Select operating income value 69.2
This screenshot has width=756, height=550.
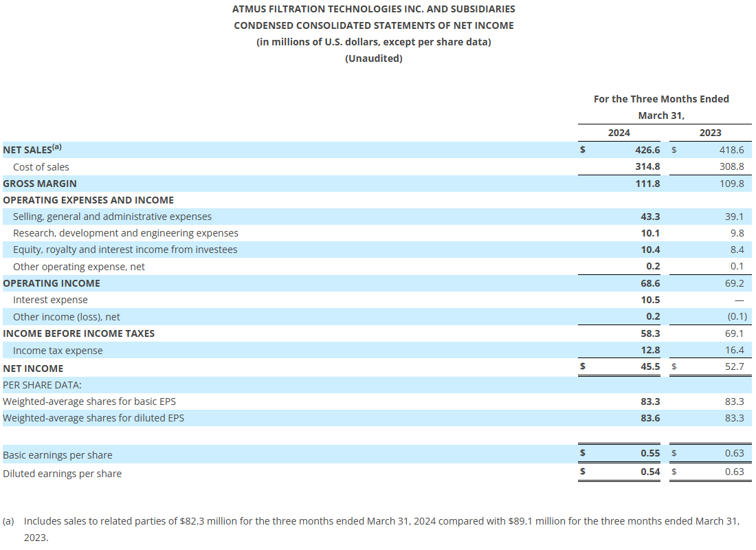[734, 283]
